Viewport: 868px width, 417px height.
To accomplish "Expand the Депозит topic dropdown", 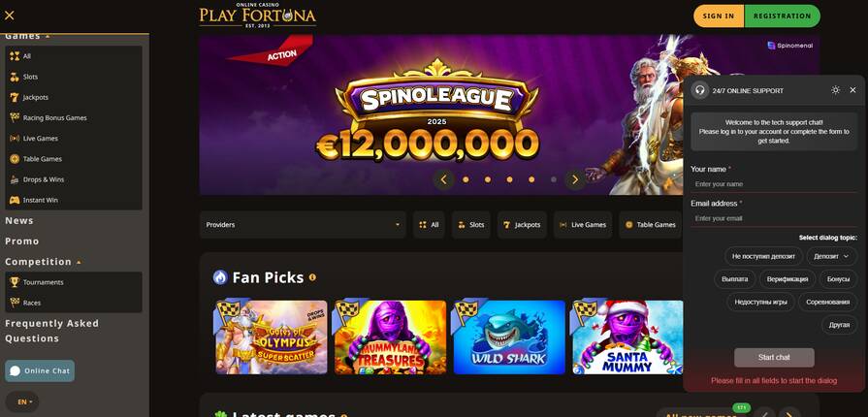I will [x=831, y=256].
